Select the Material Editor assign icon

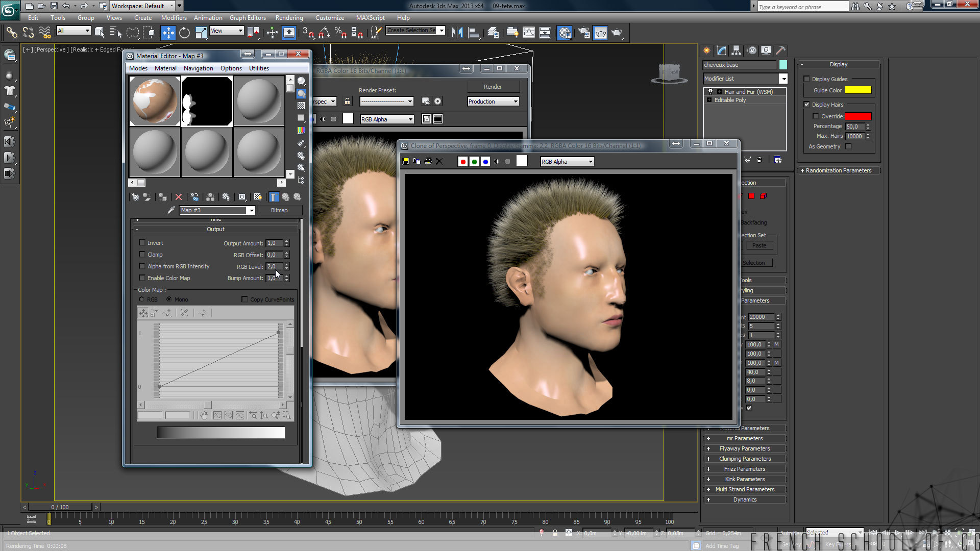[162, 196]
